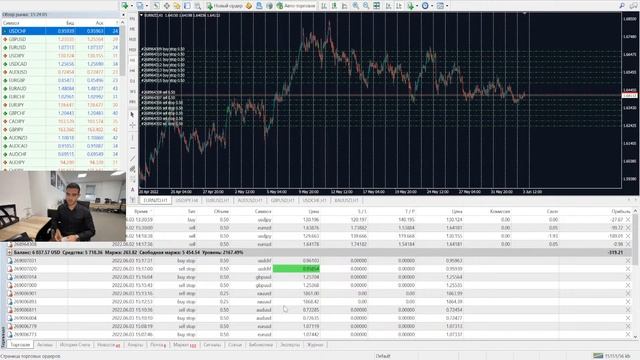Select the text label A tool
Screen dimensions: 640x360
point(132,190)
